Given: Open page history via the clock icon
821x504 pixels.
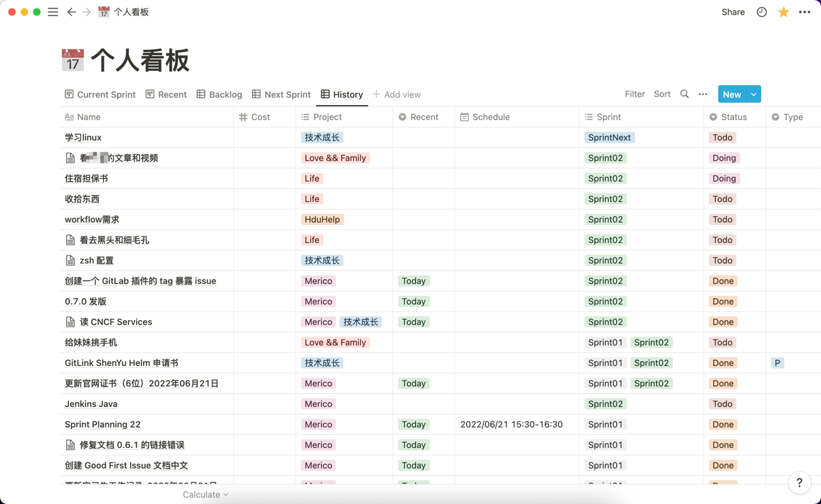Looking at the screenshot, I should pyautogui.click(x=761, y=12).
